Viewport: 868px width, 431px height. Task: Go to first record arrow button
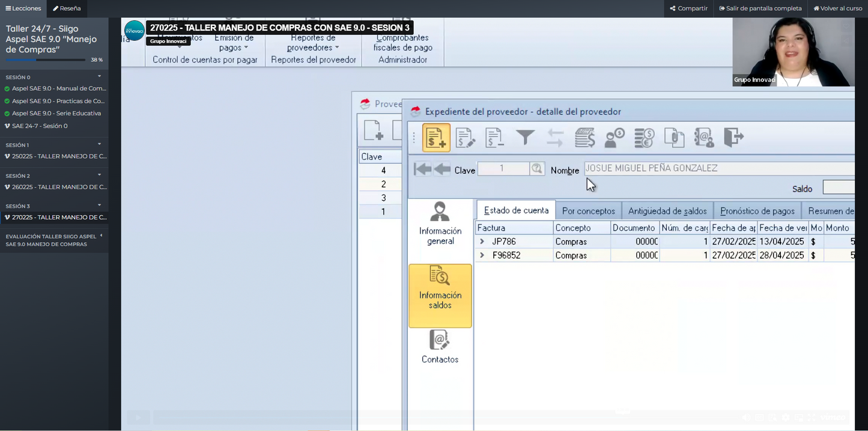[422, 170]
